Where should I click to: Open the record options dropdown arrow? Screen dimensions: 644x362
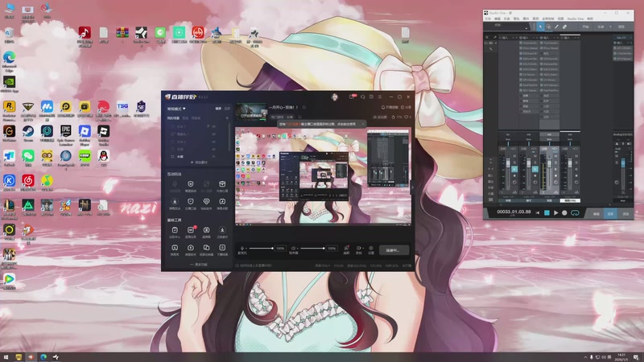362,249
